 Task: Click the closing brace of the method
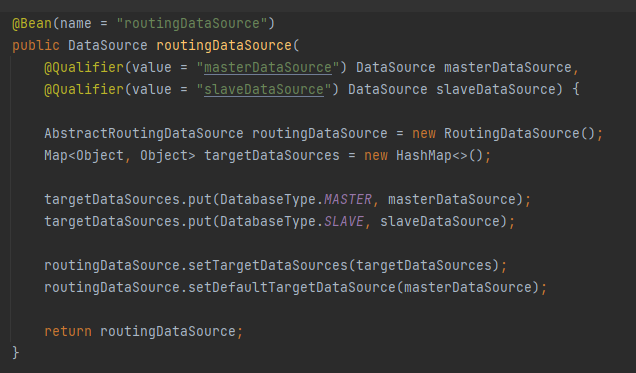tap(15, 352)
